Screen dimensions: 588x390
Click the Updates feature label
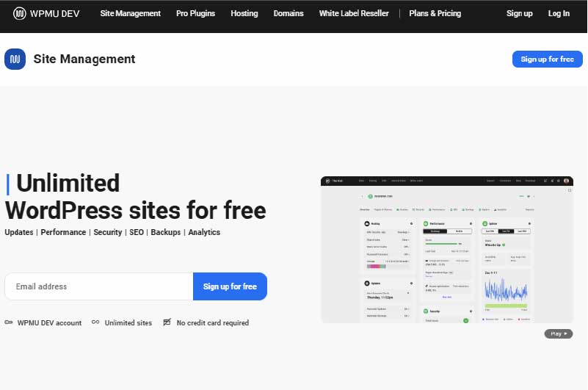click(x=19, y=232)
